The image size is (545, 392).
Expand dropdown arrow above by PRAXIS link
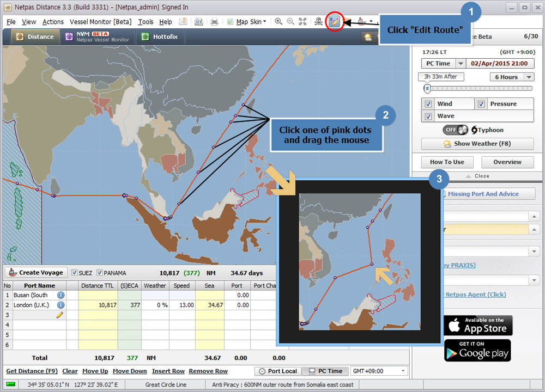click(534, 252)
